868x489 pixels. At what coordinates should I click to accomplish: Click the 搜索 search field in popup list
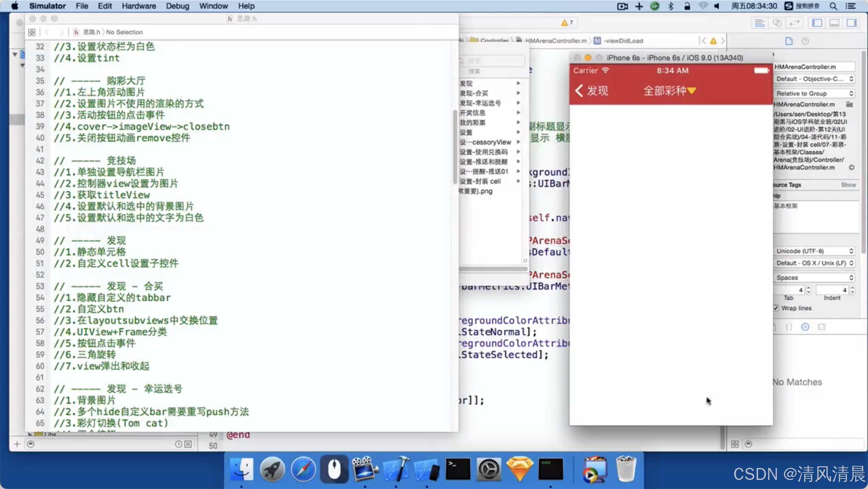tap(492, 61)
